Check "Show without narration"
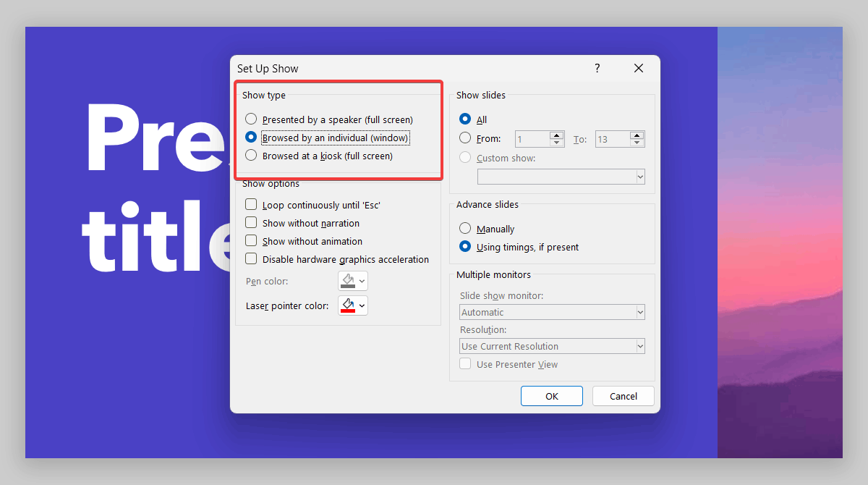The height and width of the screenshot is (485, 868). (251, 222)
